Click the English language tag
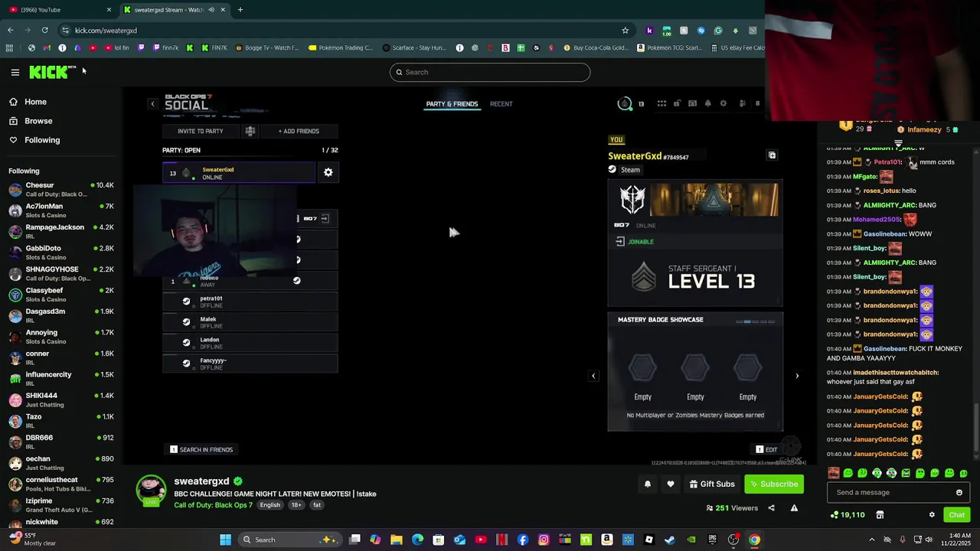 [269, 505]
